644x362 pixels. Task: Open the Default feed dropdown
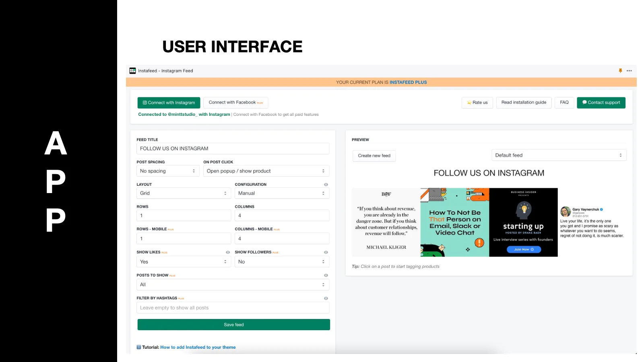pos(559,155)
